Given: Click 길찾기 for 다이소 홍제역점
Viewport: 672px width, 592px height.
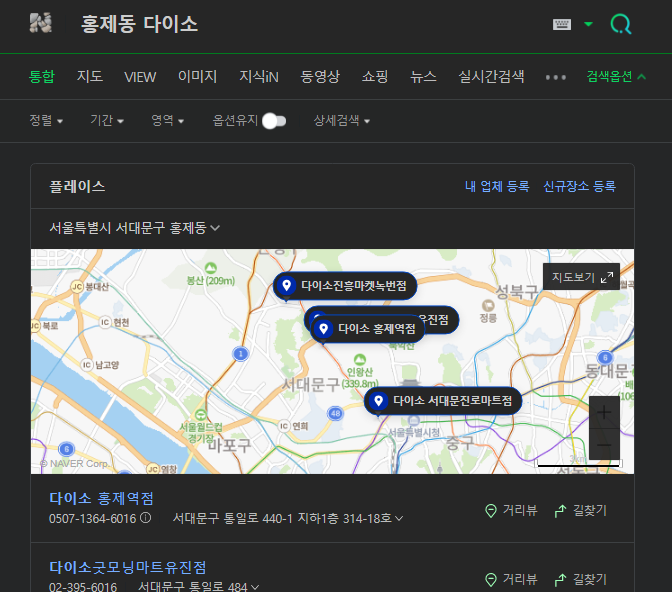Looking at the screenshot, I should [x=581, y=510].
